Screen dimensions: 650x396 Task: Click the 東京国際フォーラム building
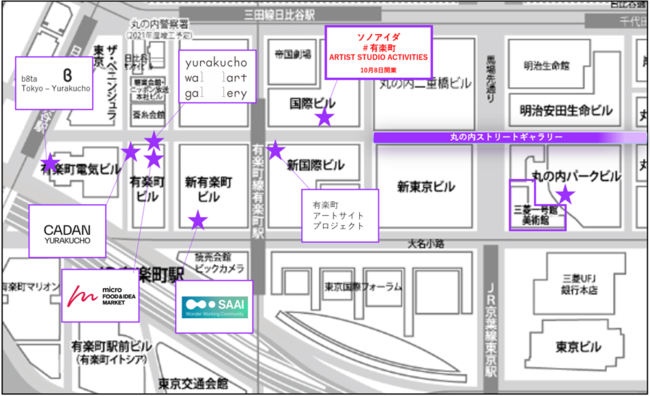(x=363, y=287)
